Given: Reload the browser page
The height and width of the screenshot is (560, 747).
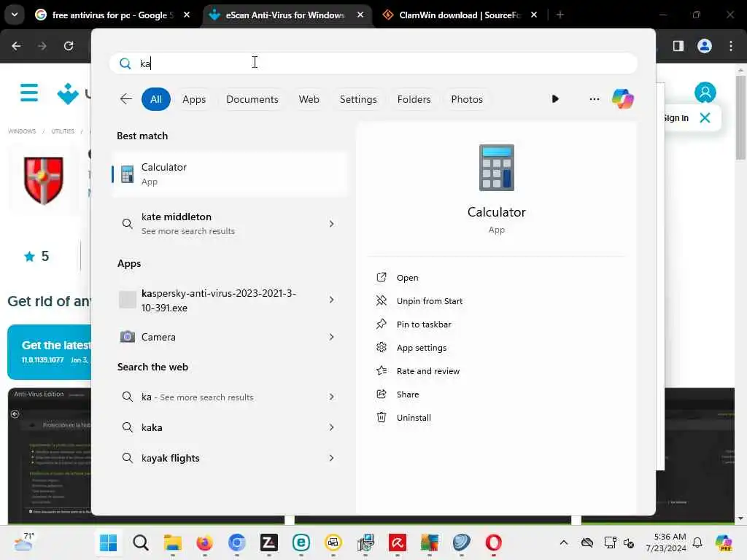Looking at the screenshot, I should pyautogui.click(x=69, y=46).
